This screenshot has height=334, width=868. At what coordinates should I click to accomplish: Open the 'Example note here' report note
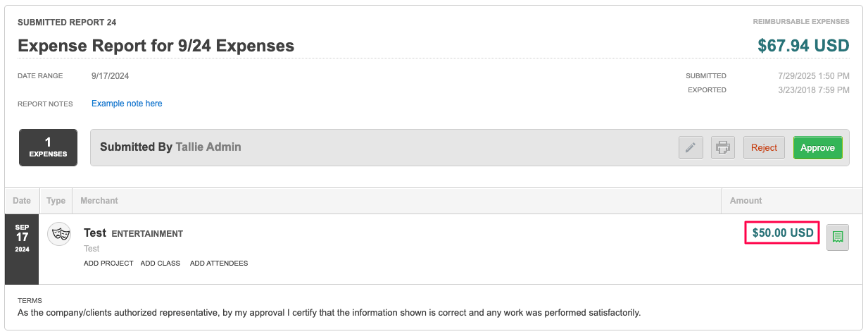[127, 104]
